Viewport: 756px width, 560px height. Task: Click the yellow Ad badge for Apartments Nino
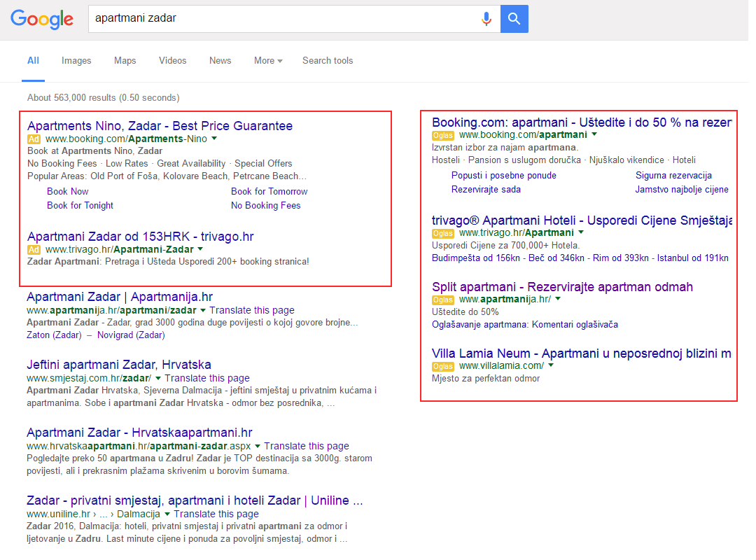[x=34, y=139]
